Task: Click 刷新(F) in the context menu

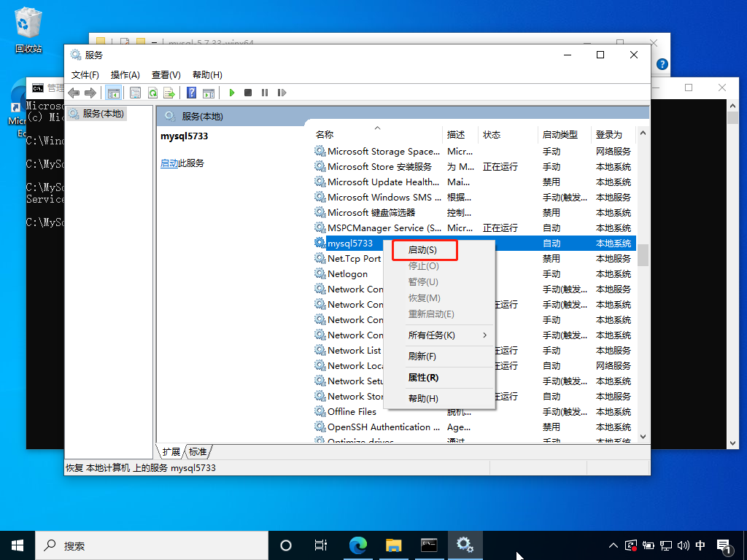Action: click(422, 357)
